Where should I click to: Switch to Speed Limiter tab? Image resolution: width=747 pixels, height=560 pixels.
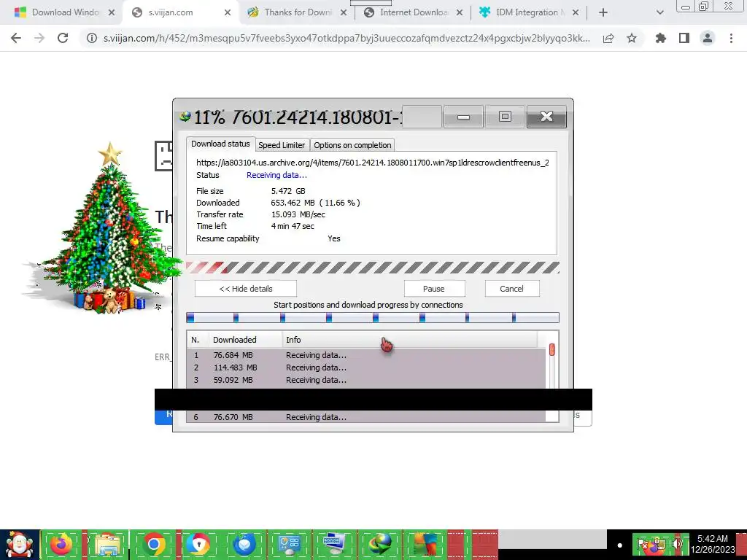(x=281, y=145)
